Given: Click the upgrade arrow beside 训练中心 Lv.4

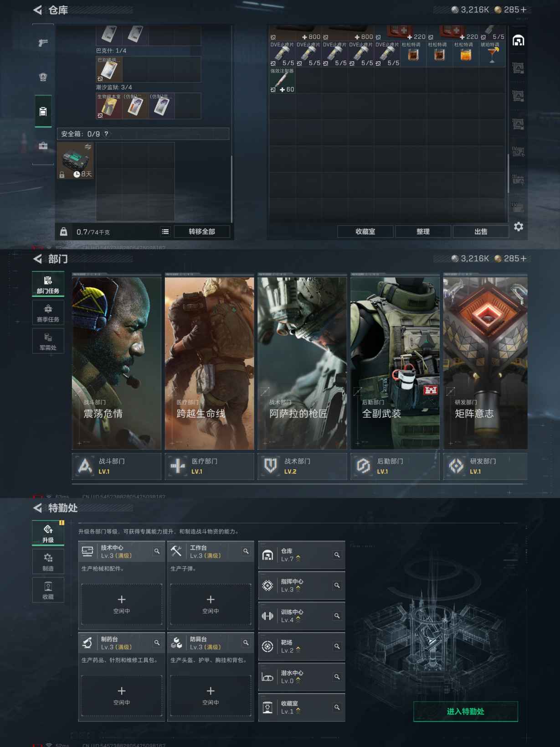Looking at the screenshot, I should (x=298, y=620).
